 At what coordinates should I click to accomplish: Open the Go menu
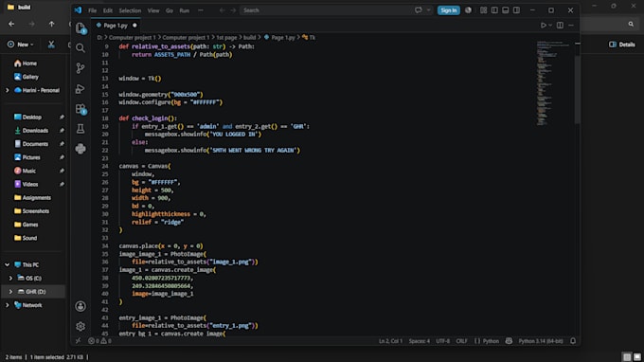pyautogui.click(x=170, y=10)
